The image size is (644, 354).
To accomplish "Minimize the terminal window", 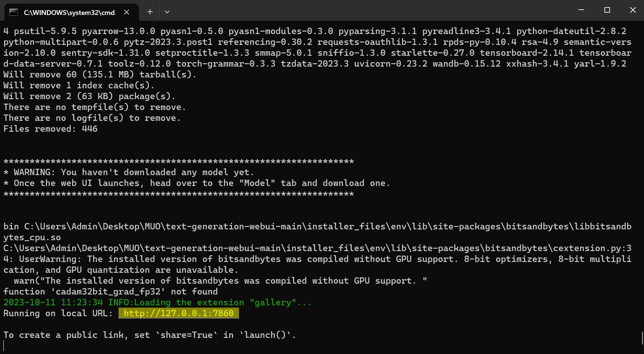I will (580, 10).
